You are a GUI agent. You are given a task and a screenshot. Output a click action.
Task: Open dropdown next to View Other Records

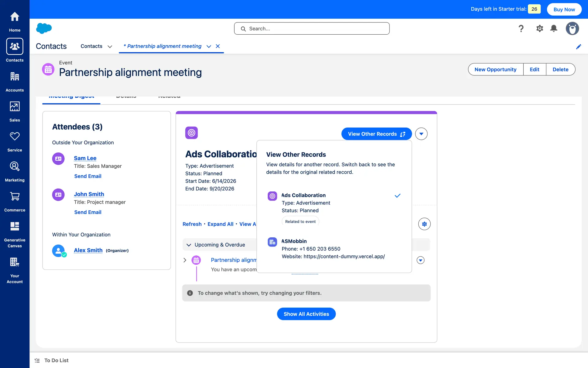tap(421, 134)
